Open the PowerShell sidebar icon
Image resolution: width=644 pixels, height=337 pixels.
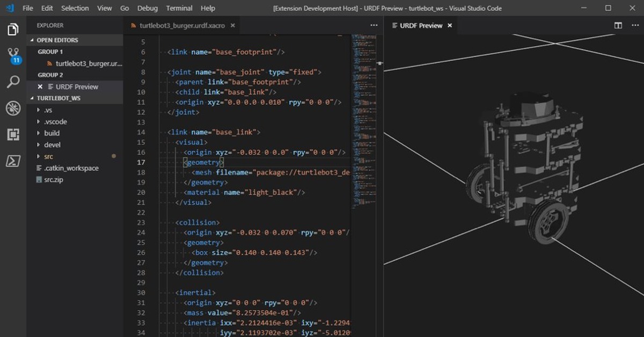(13, 161)
